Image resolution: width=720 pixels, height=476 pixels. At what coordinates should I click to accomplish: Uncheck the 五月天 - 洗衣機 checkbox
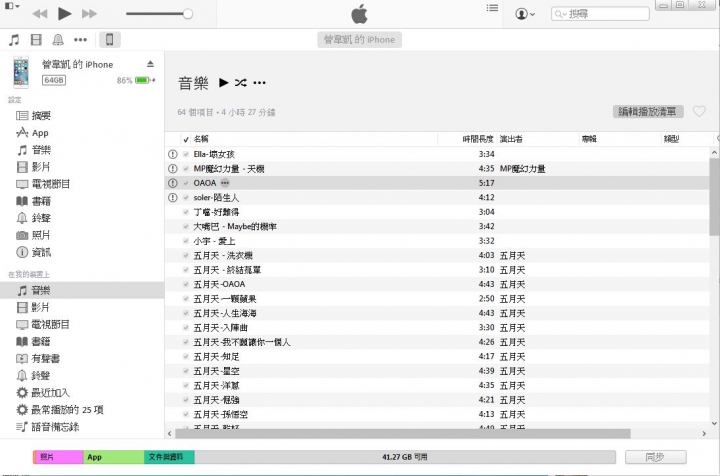click(x=186, y=255)
